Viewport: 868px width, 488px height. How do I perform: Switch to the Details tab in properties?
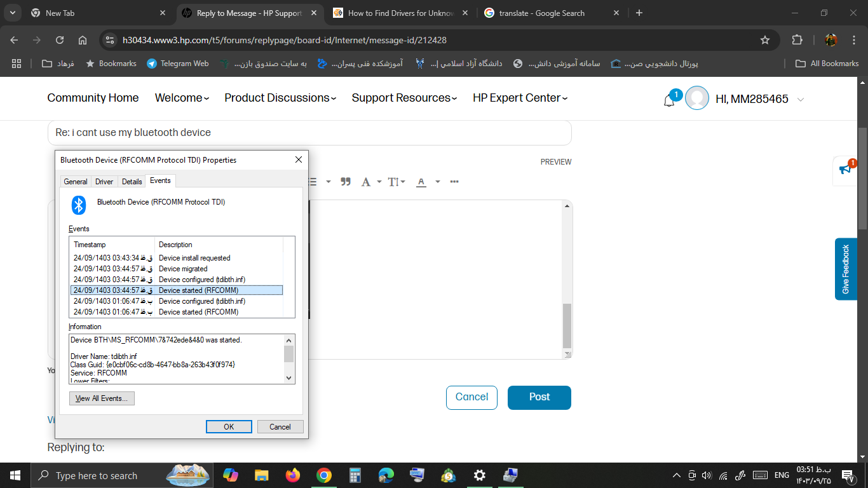[132, 182]
